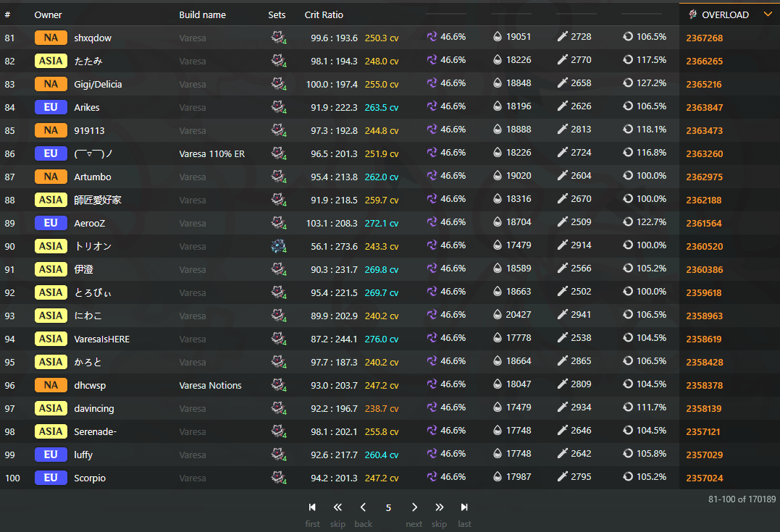Go back one page with left chevron
The image size is (780, 532).
pos(364,507)
